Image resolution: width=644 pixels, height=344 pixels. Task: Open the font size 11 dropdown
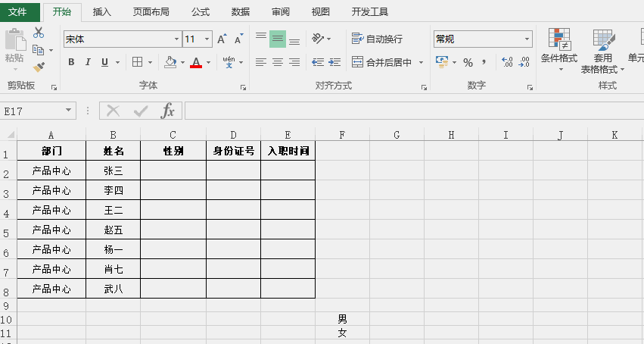[x=207, y=39]
